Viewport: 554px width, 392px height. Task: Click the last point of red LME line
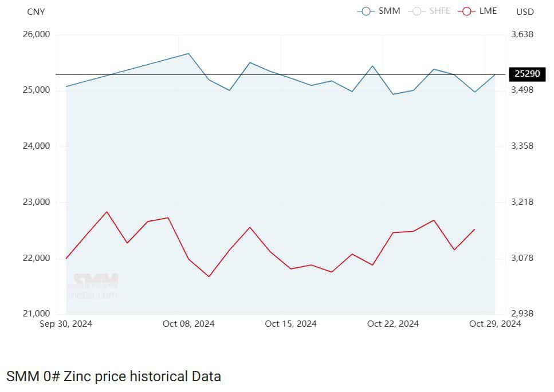(474, 229)
